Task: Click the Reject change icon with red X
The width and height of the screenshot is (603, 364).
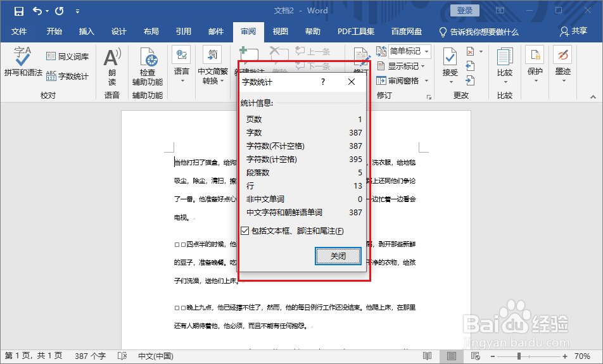Action: pos(471,51)
